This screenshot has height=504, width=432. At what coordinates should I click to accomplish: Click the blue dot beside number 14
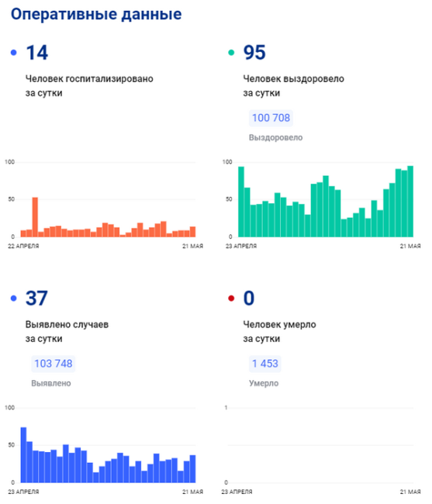(13, 53)
